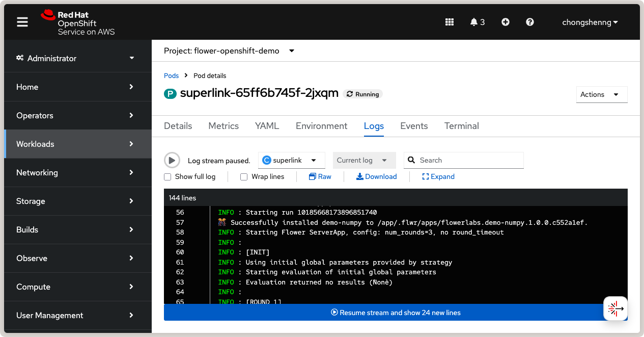The height and width of the screenshot is (337, 644).
Task: Resume log stream with the play button
Action: point(172,160)
